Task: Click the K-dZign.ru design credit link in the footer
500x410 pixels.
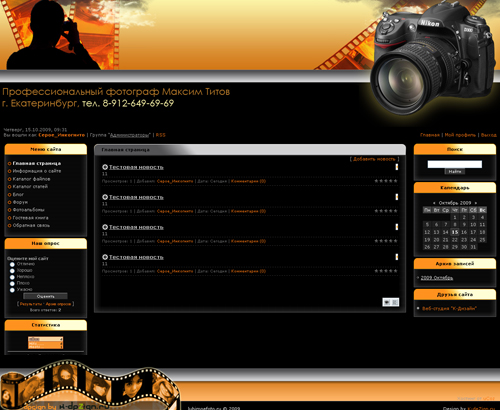Action: (x=482, y=408)
